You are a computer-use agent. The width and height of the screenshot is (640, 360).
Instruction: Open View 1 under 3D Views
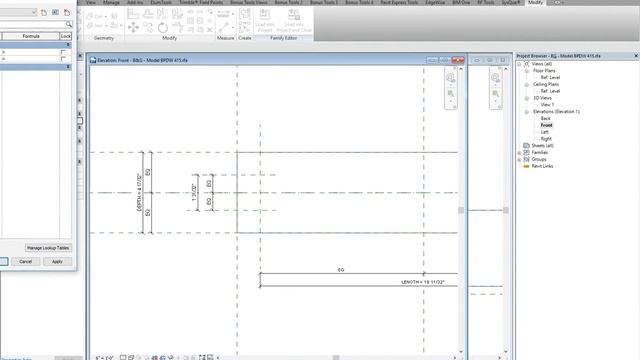click(547, 105)
